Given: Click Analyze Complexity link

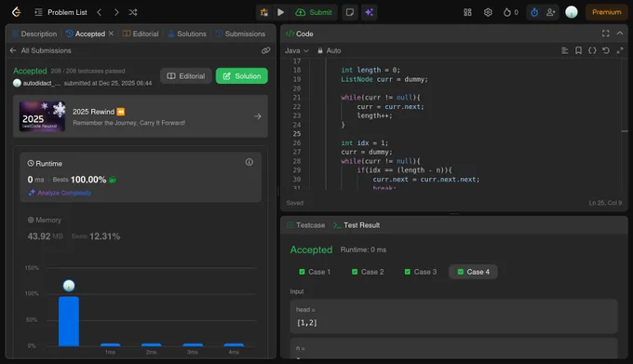Looking at the screenshot, I should click(61, 193).
